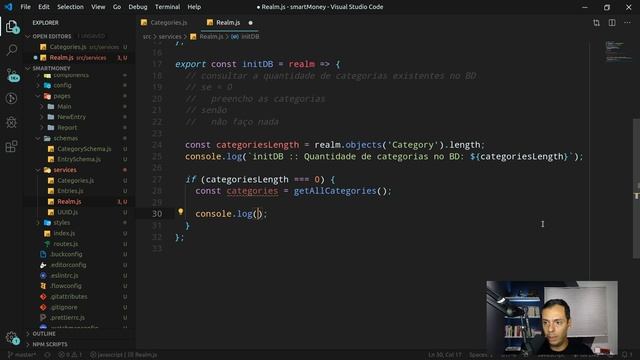
Task: Open the File menu
Action: click(x=25, y=7)
